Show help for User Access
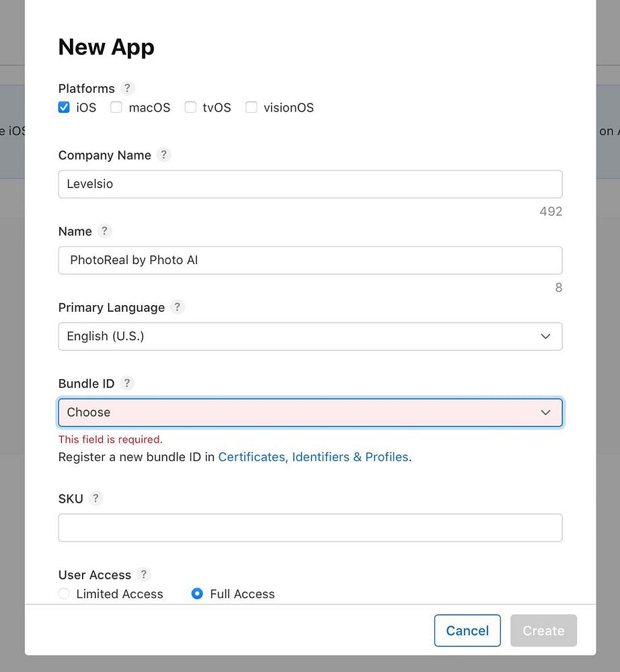 (x=143, y=575)
